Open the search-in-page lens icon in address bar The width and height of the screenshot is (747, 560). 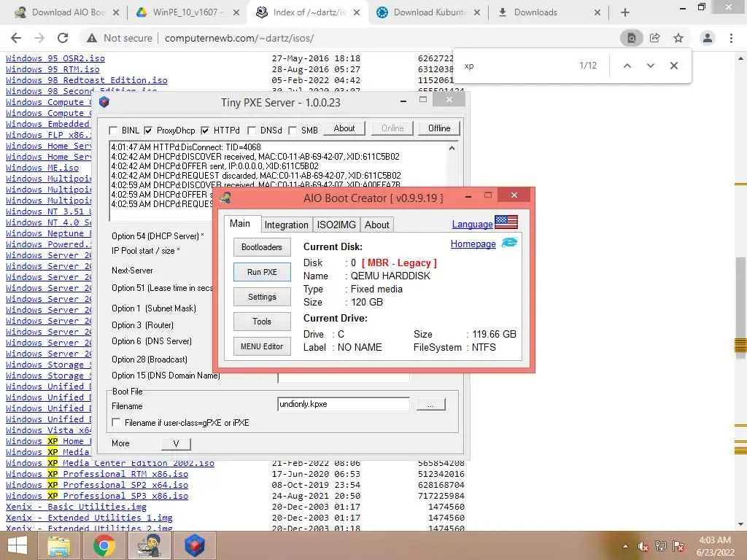coord(631,38)
